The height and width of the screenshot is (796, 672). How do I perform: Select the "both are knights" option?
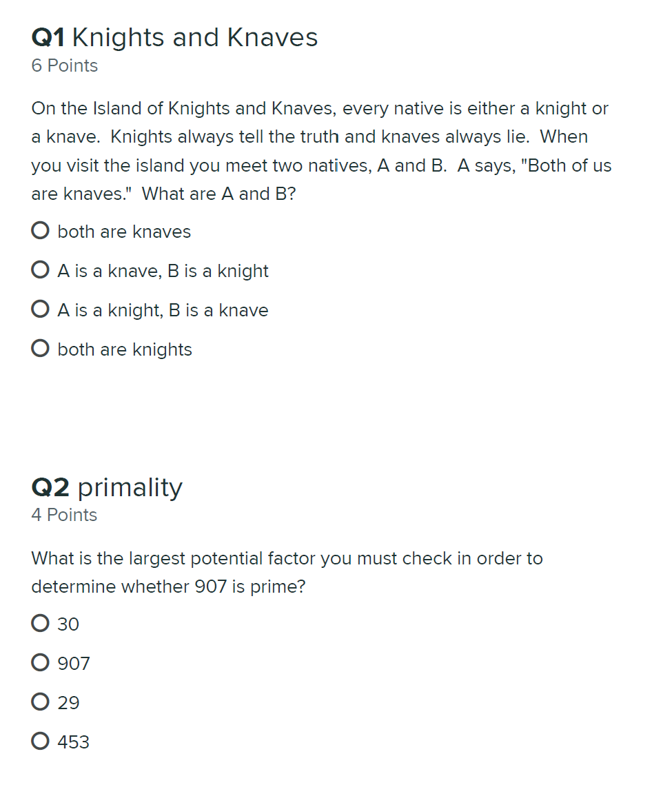40,348
